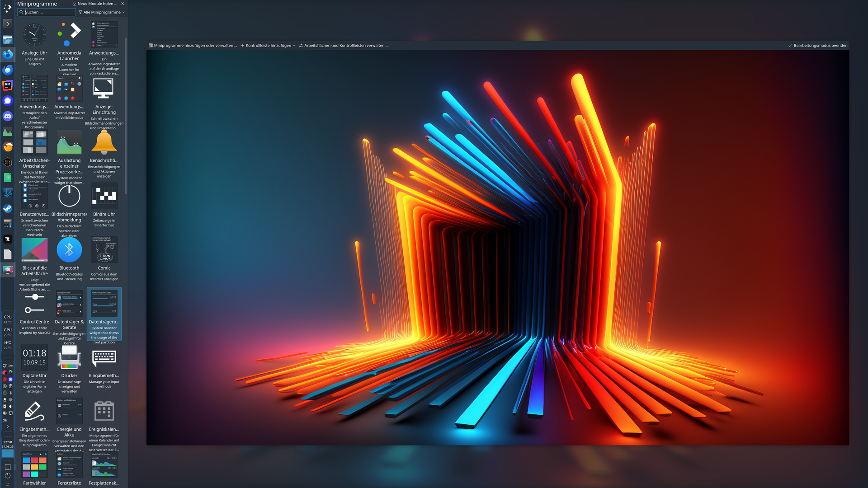Choose the Bluetooth widget
Screen dimensions: 868x488
click(x=69, y=250)
